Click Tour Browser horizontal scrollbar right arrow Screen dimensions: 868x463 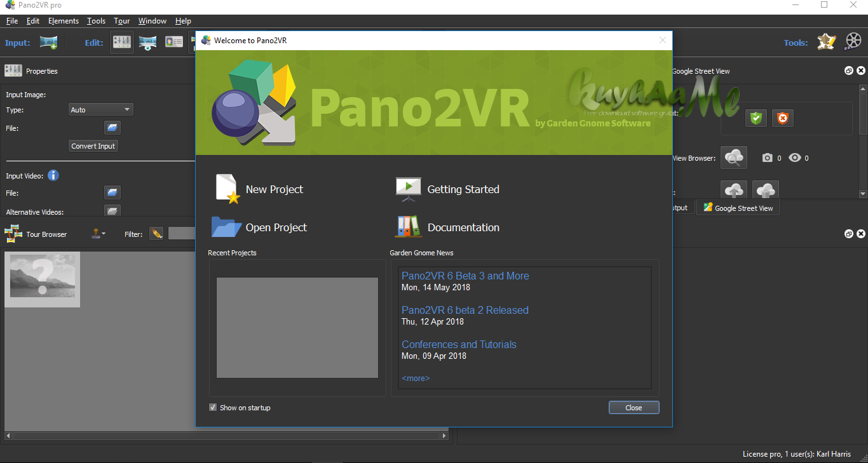point(445,436)
